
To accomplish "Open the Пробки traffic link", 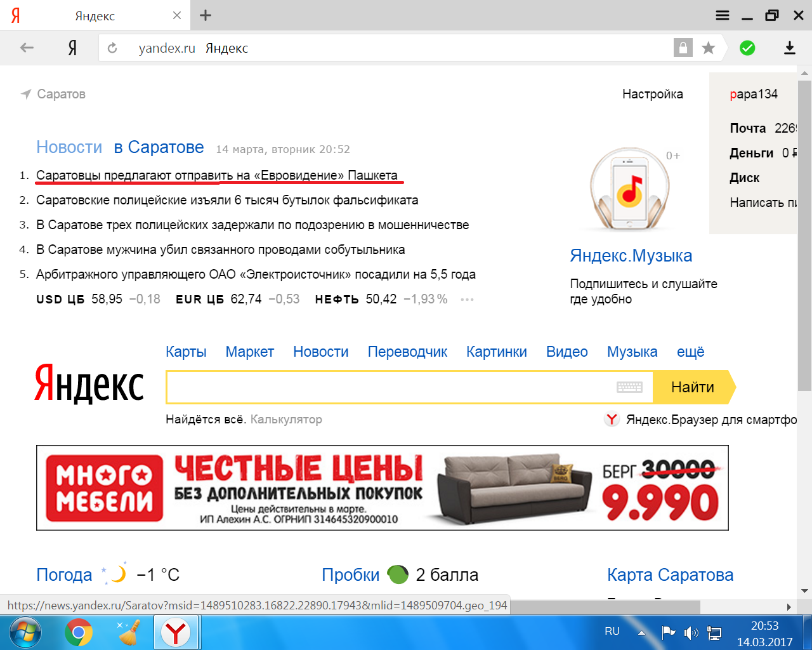I will [x=351, y=575].
